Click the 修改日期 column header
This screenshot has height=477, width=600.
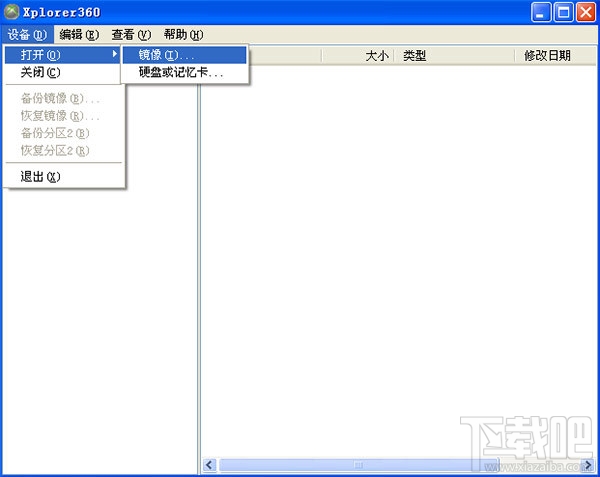point(556,56)
